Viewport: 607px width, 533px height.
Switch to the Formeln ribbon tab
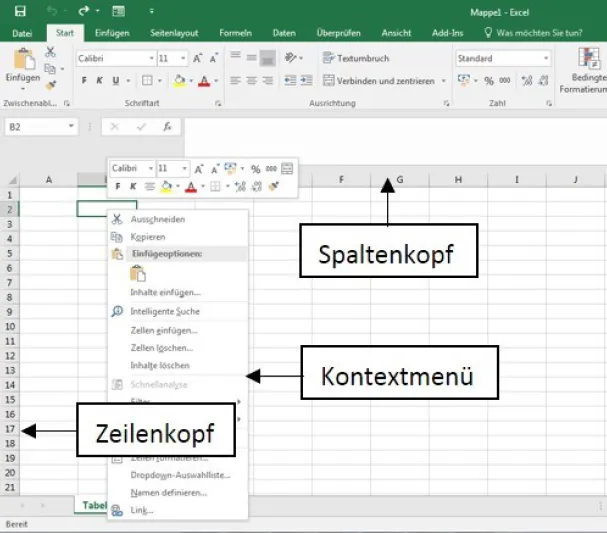pyautogui.click(x=236, y=33)
